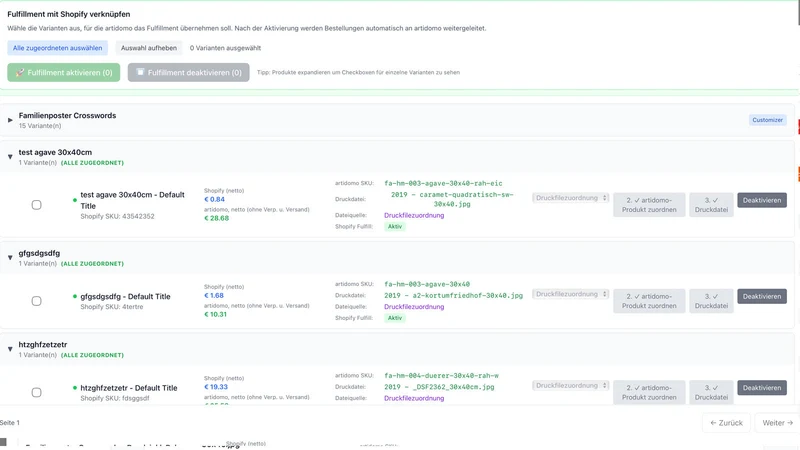Open Druckfilezuordnung dropdown in test agave row
Image resolution: width=800 pixels, height=450 pixels.
[x=570, y=198]
